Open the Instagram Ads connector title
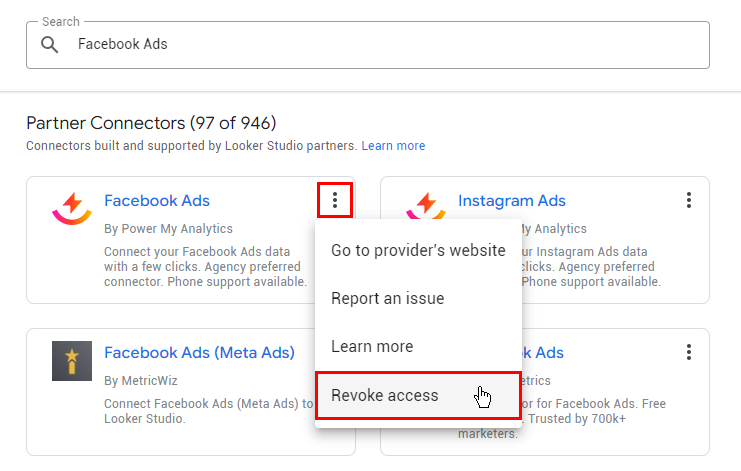 click(x=511, y=201)
